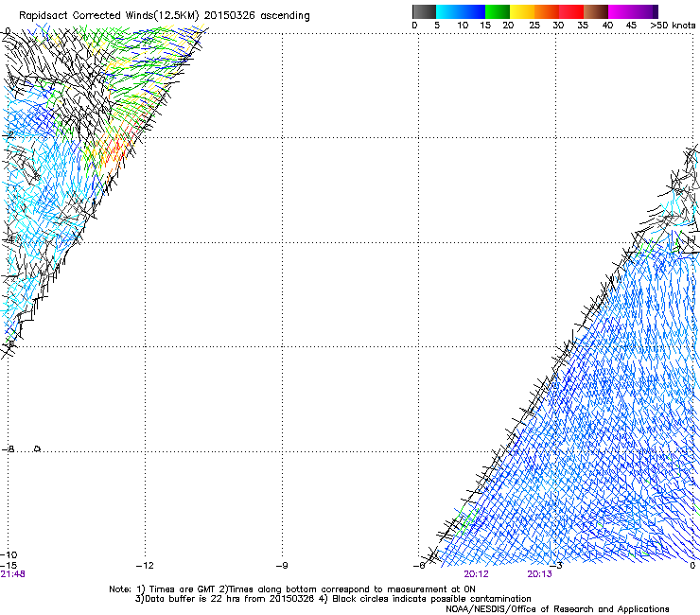Click the NOAA/NESDIS credit text

(x=557, y=608)
